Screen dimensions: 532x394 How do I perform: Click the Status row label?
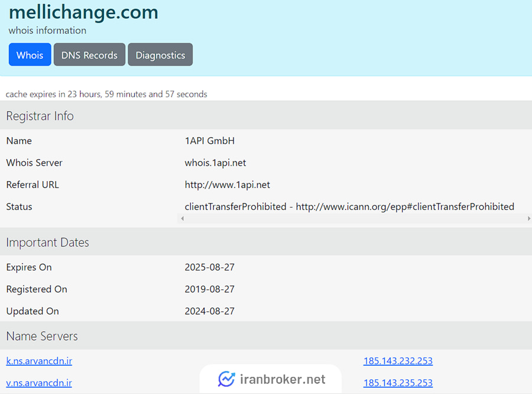coord(19,206)
